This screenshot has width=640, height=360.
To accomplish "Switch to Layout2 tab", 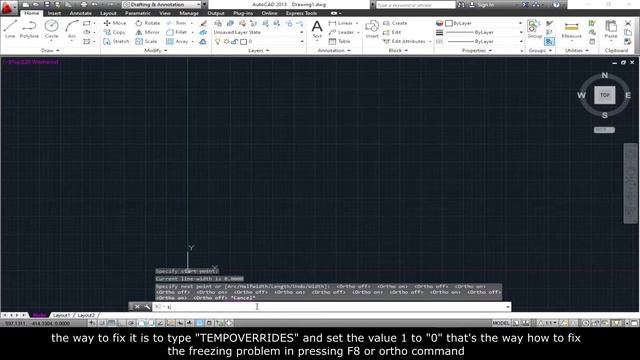I will (86, 315).
